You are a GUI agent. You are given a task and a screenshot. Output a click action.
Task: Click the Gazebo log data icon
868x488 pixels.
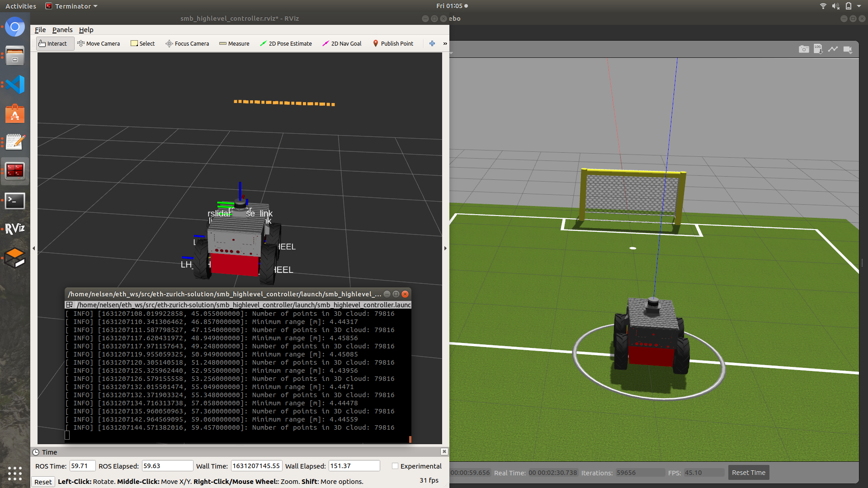pyautogui.click(x=818, y=49)
